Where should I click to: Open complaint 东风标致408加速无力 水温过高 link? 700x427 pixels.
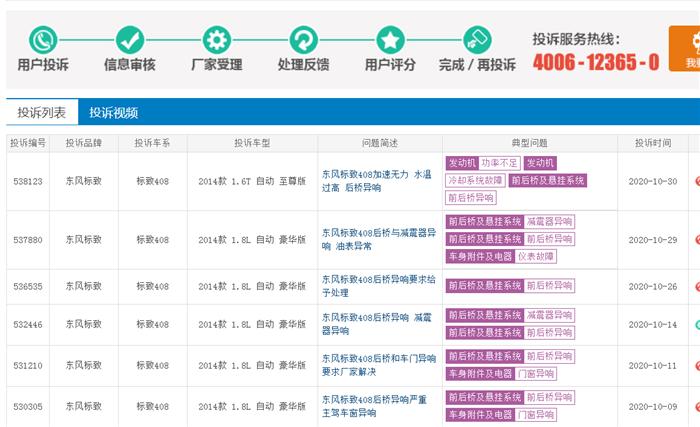coord(377,181)
